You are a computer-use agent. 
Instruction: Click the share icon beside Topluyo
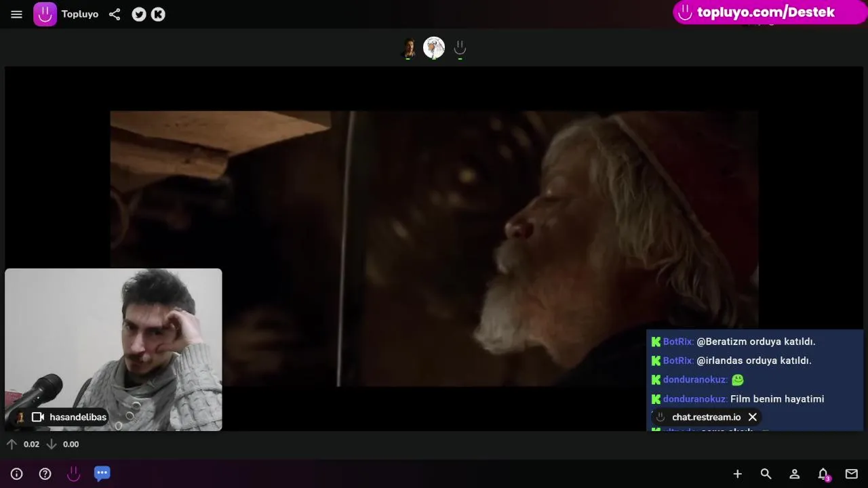point(115,14)
